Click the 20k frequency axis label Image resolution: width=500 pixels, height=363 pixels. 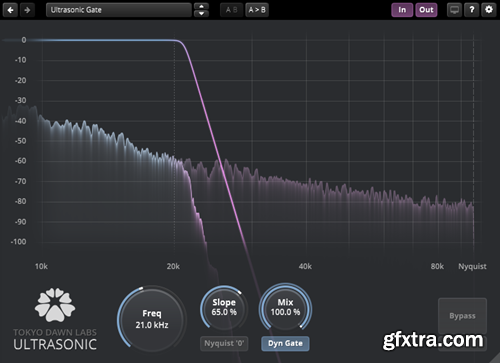point(173,266)
